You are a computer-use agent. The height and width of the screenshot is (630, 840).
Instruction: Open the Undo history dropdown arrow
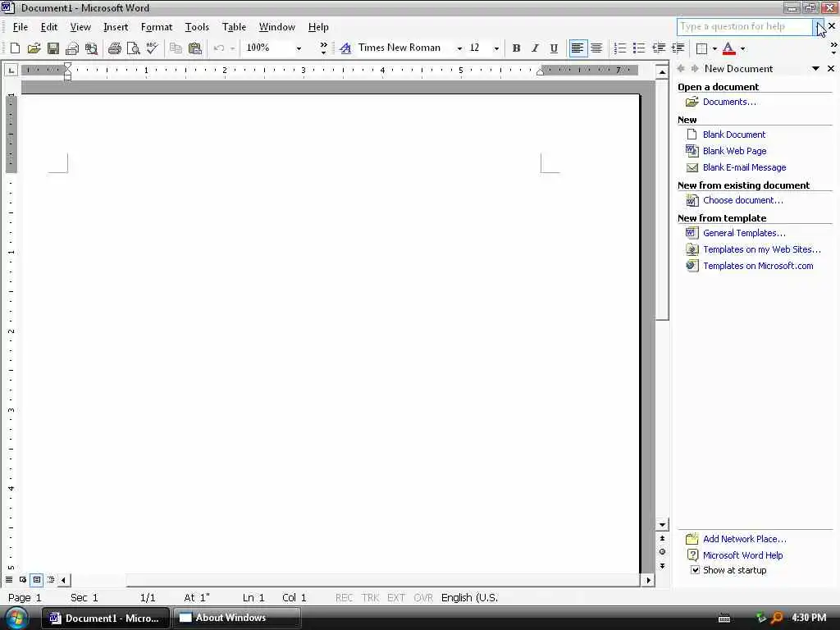point(232,48)
